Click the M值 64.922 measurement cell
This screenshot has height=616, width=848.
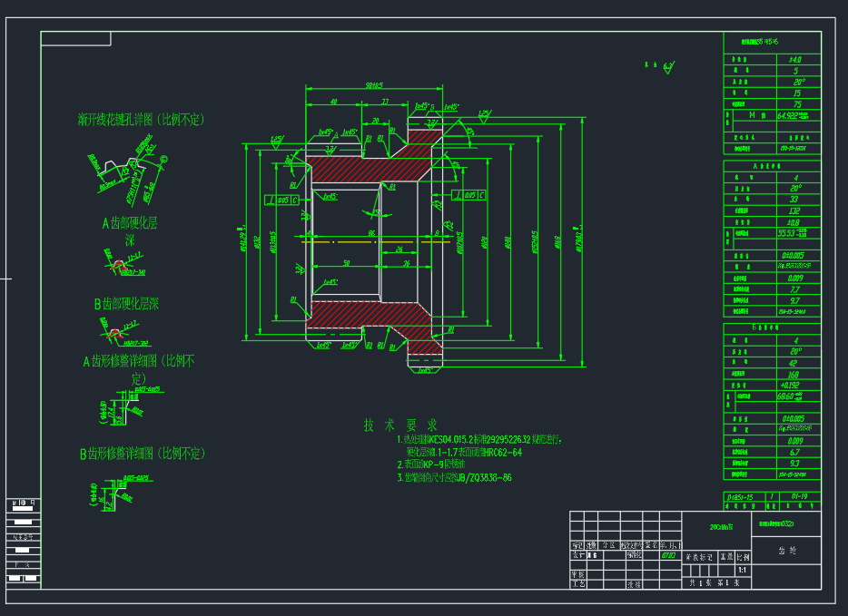(x=795, y=115)
